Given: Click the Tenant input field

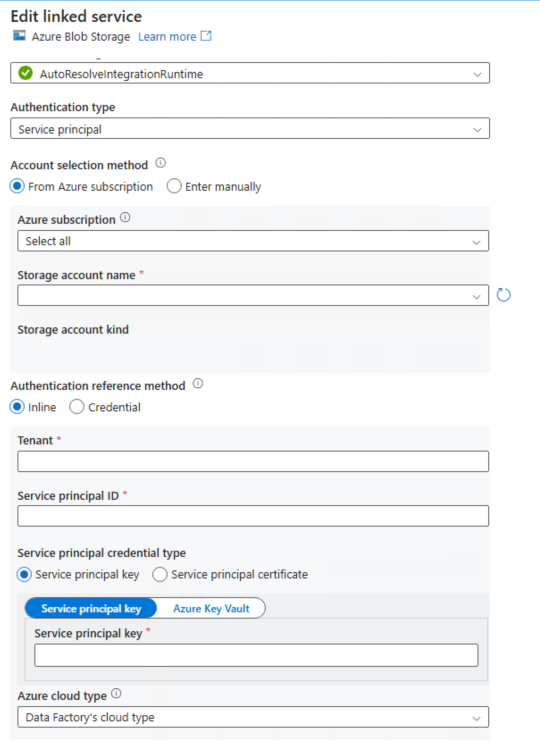Looking at the screenshot, I should [253, 461].
